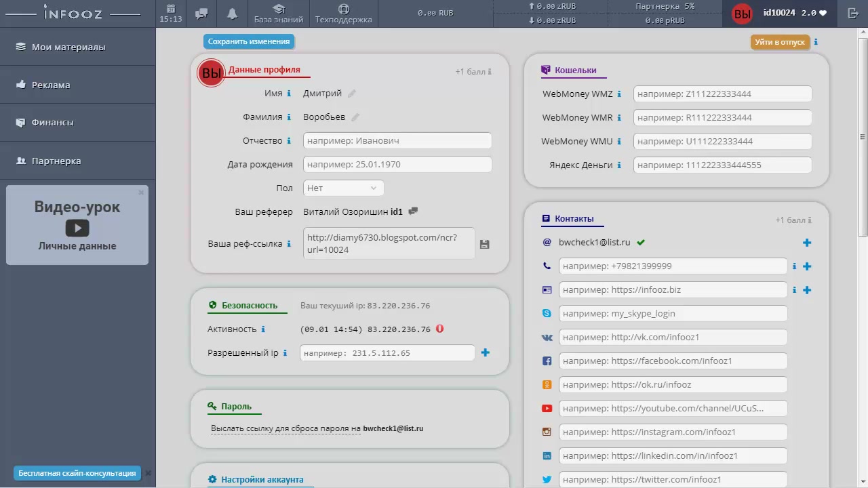
Task: Click the profile photo ВЫ circle
Action: click(x=211, y=73)
